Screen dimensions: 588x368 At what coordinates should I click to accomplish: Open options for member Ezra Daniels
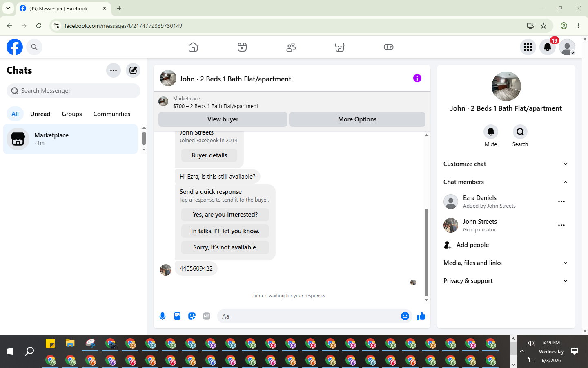(561, 202)
